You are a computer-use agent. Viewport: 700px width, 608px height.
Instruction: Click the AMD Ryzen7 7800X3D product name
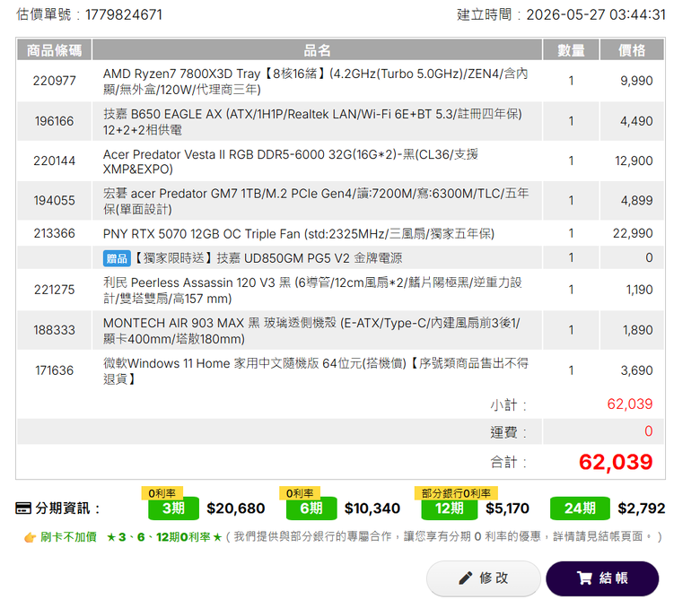[315, 82]
